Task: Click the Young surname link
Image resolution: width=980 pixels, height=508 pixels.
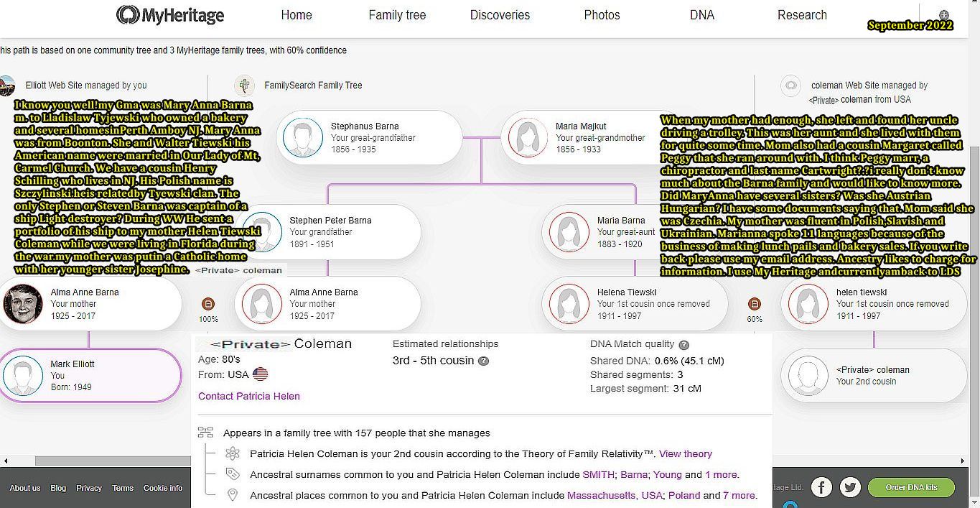Action: (x=668, y=475)
